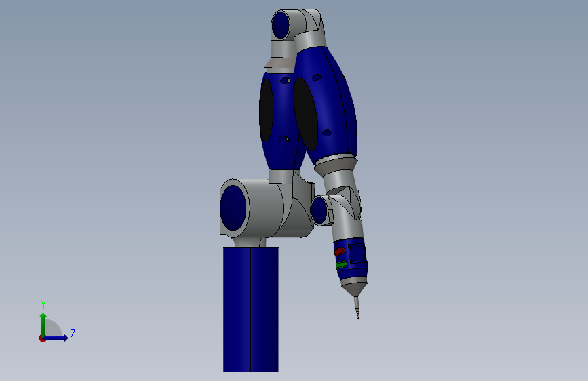The height and width of the screenshot is (381, 588).
Task: Select the red button on probe handle
Action: [x=339, y=251]
